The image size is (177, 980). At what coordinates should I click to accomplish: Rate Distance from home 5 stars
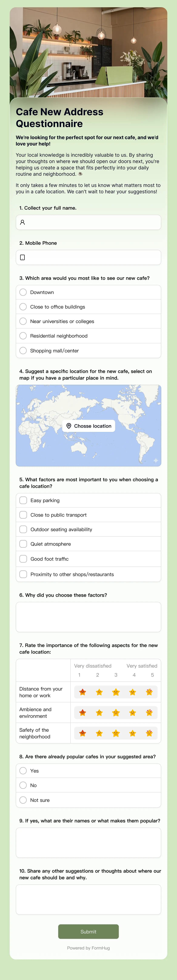click(149, 692)
